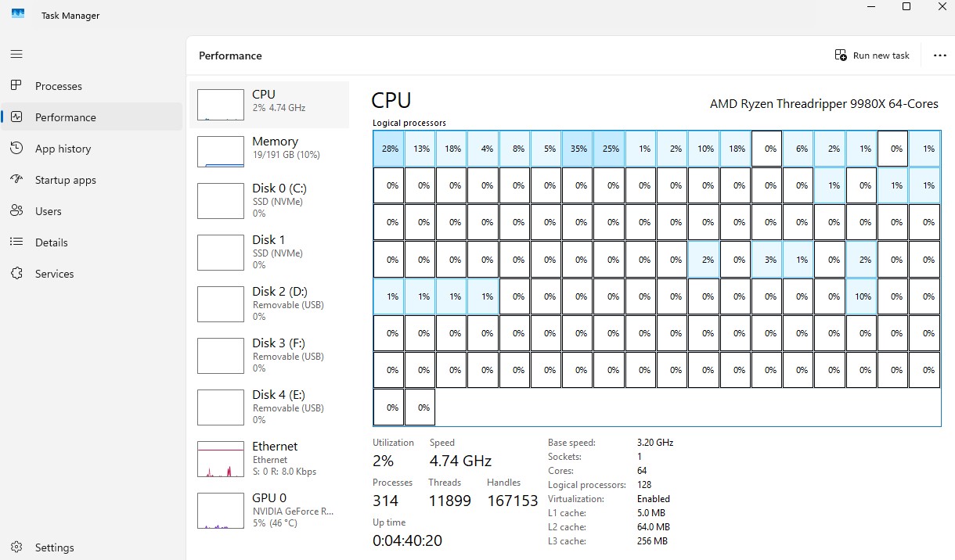Switch to the Users page

[49, 211]
